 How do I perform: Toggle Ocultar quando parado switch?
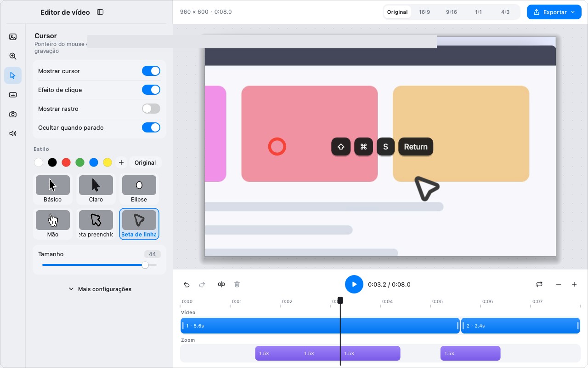[151, 127]
